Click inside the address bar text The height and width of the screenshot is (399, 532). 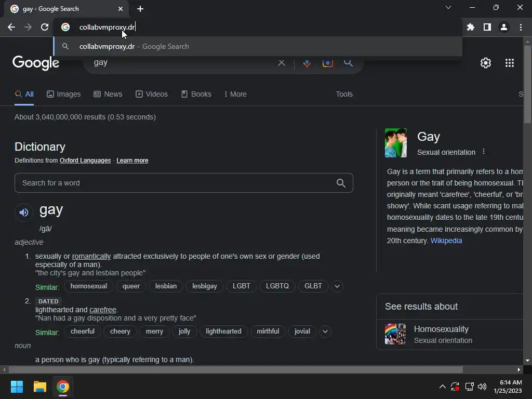pos(107,27)
